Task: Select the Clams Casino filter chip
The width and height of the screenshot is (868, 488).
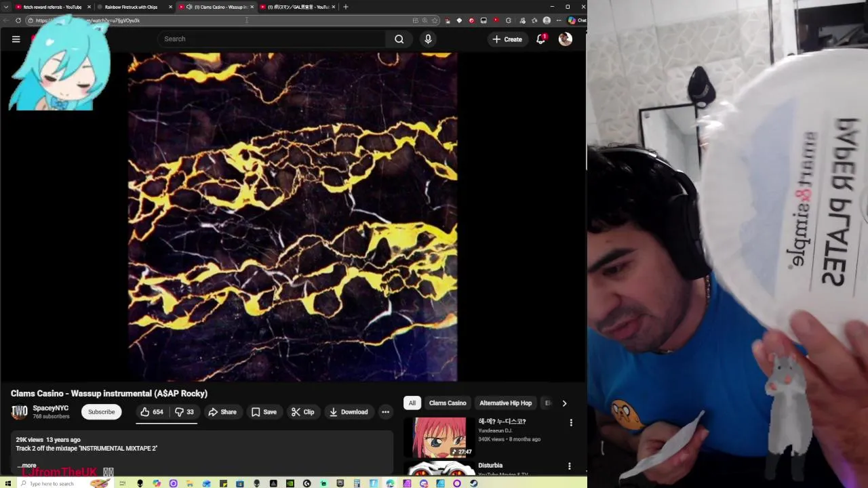Action: click(448, 403)
